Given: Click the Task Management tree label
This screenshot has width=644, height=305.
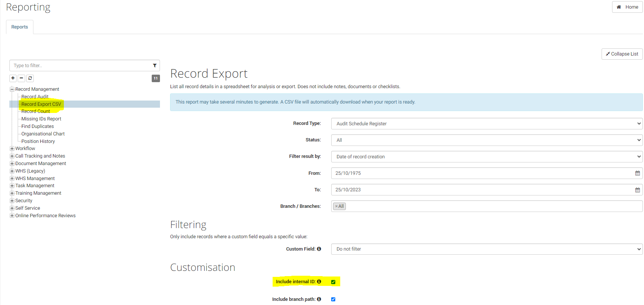Looking at the screenshot, I should click(x=35, y=186).
